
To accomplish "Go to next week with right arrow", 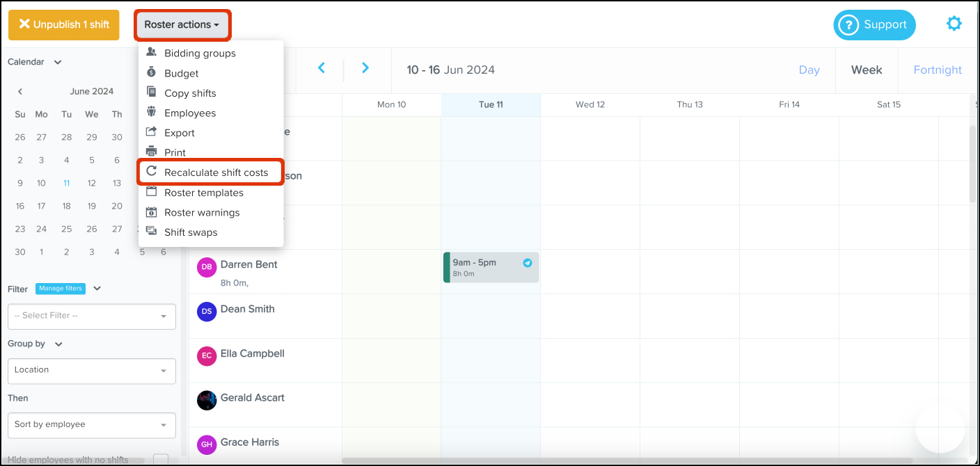I will coord(365,68).
